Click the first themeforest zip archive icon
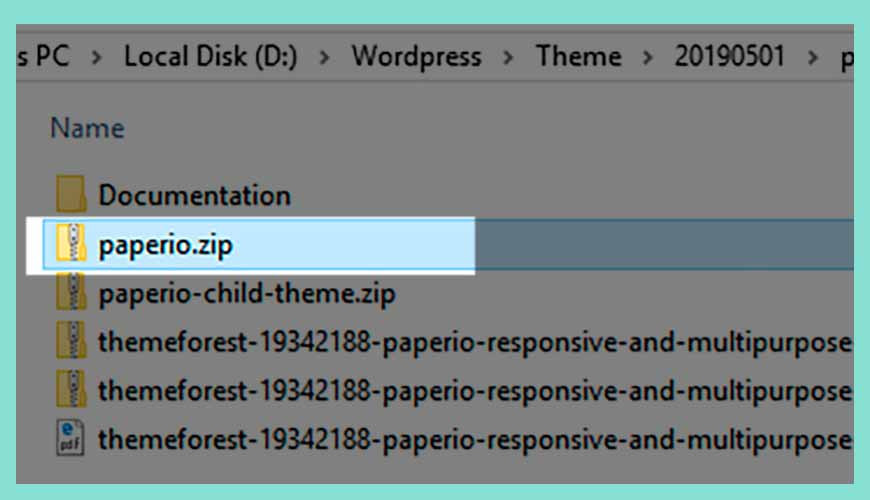Screen dimensions: 870x500 point(71,340)
